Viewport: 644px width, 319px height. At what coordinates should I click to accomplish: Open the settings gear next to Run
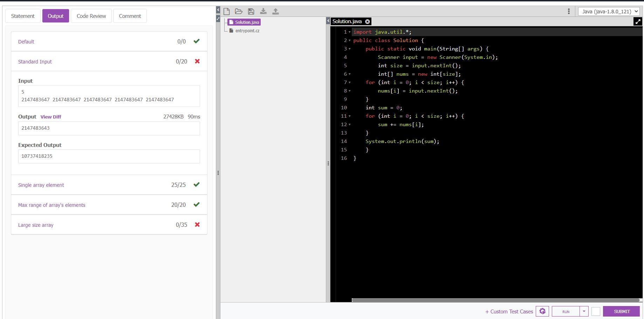click(x=542, y=311)
